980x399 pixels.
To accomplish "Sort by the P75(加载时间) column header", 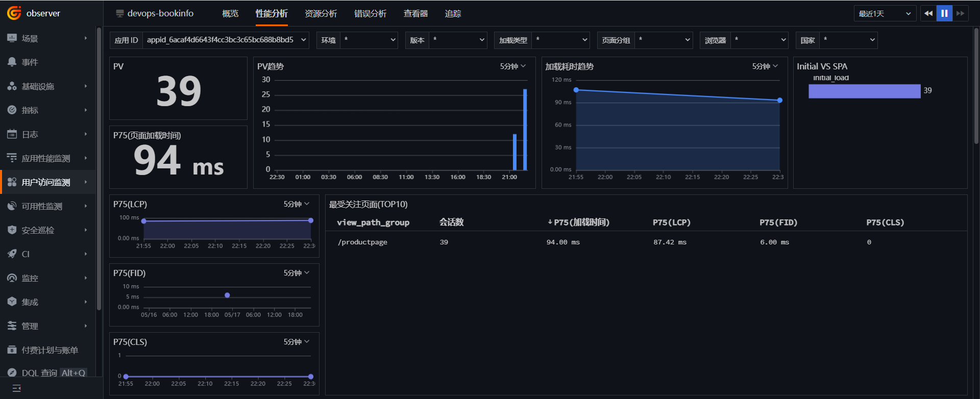I will pos(578,222).
